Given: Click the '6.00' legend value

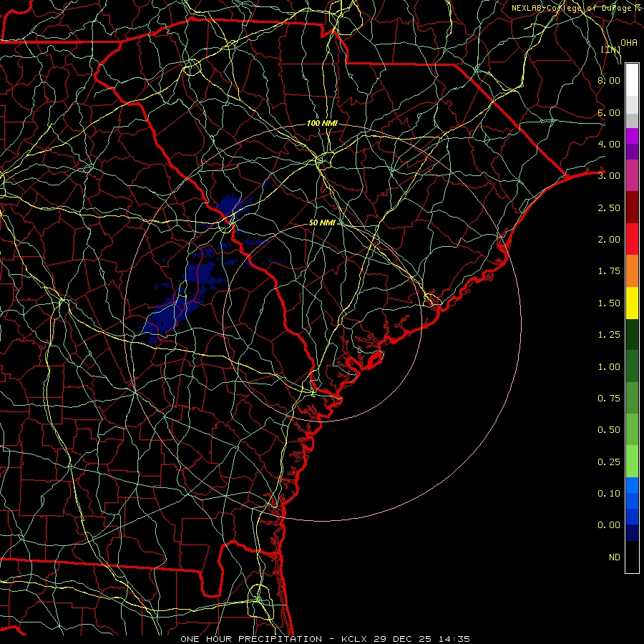Looking at the screenshot, I should coord(609,112).
